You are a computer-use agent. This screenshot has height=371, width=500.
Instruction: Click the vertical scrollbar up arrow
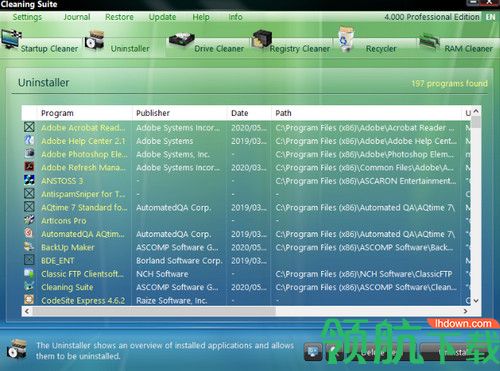pos(476,111)
